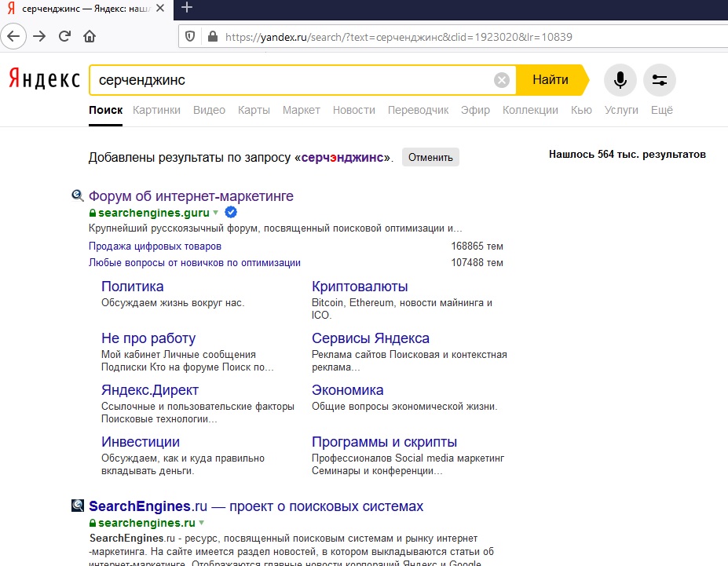
Task: Open the Ещё menu
Action: click(661, 110)
